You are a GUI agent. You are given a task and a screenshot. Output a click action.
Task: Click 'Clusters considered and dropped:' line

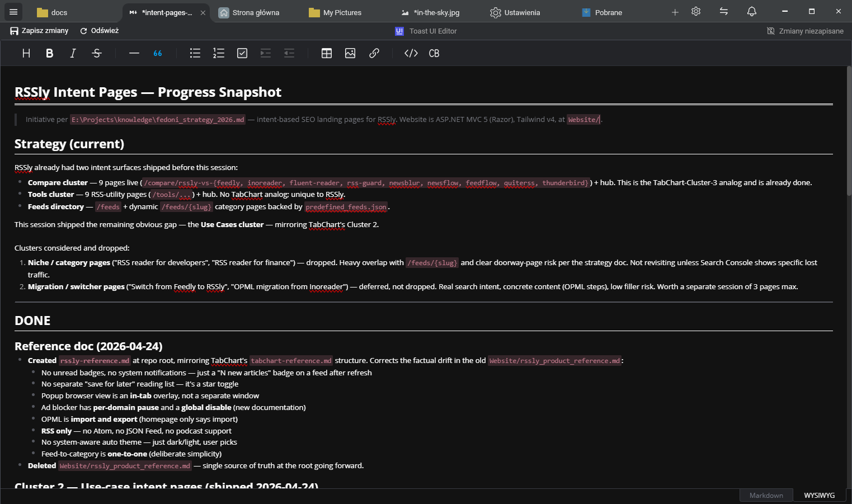pyautogui.click(x=72, y=248)
